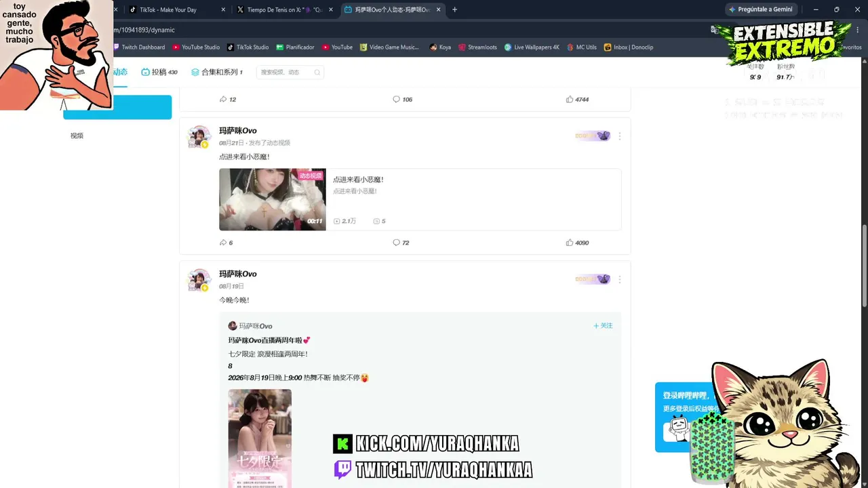Viewport: 868px width, 488px height.
Task: Open comments on the post with 106 comments
Action: coord(402,99)
